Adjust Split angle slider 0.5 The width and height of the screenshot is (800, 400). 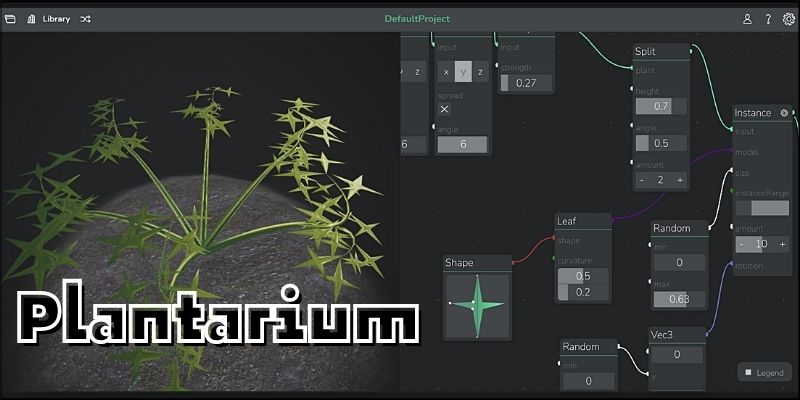pyautogui.click(x=661, y=143)
